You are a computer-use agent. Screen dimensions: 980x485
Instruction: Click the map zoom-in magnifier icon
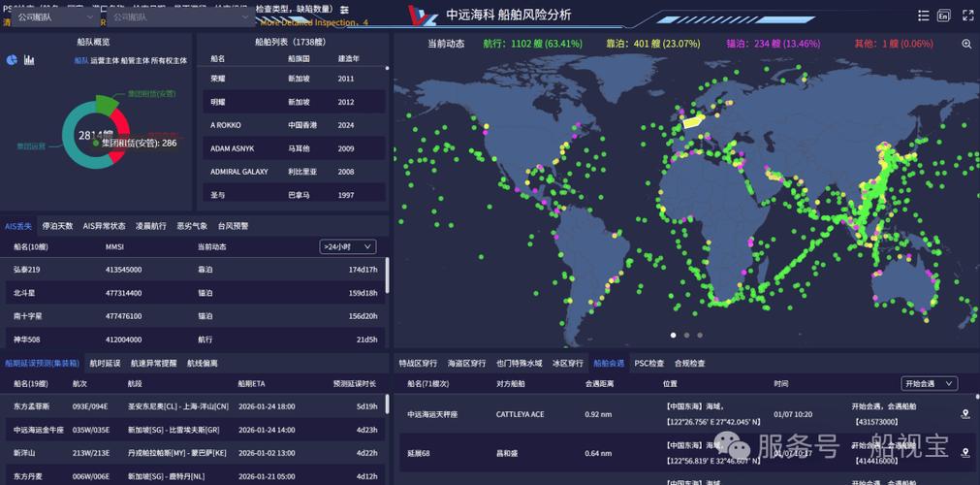tap(966, 44)
